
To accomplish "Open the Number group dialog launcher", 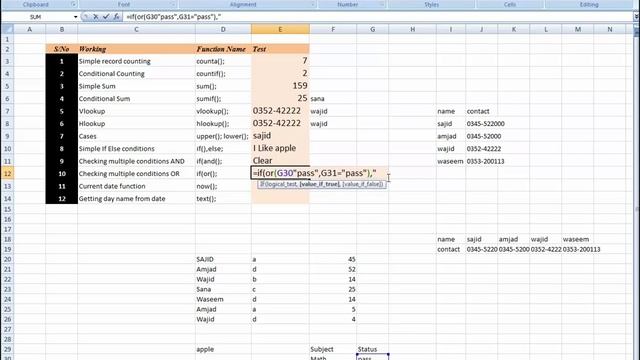I will 382,4.
